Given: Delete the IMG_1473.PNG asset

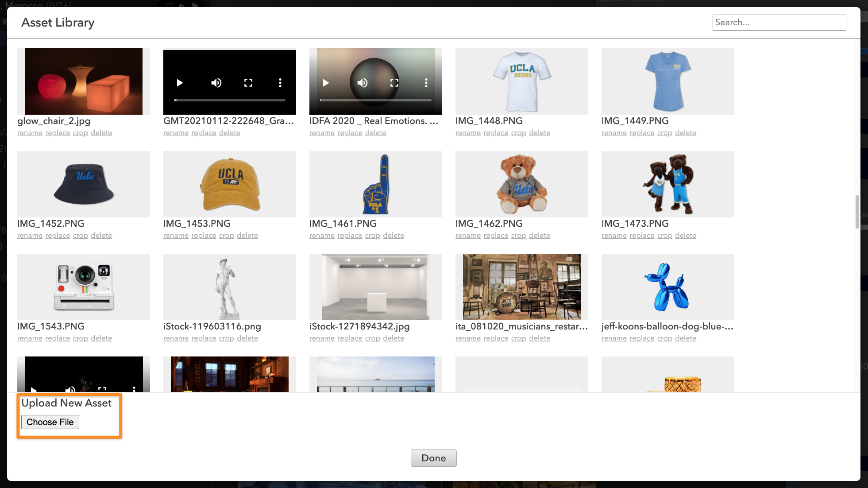Looking at the screenshot, I should tap(685, 236).
